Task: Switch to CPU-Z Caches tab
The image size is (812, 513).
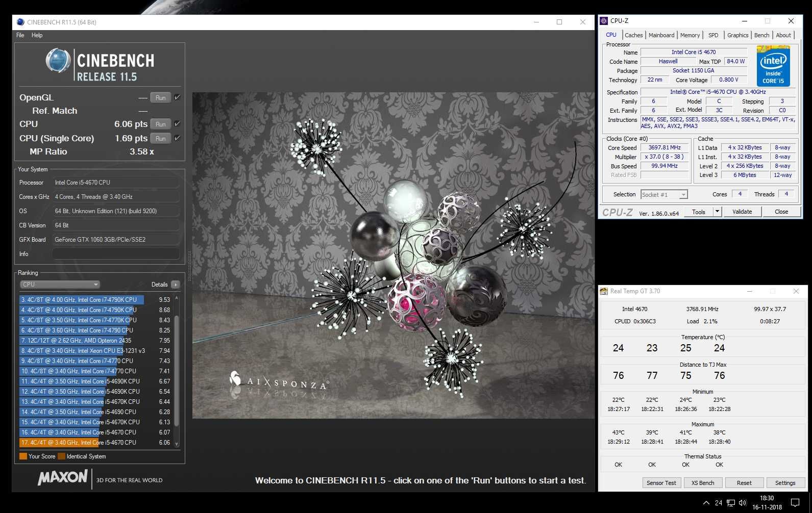Action: 633,35
